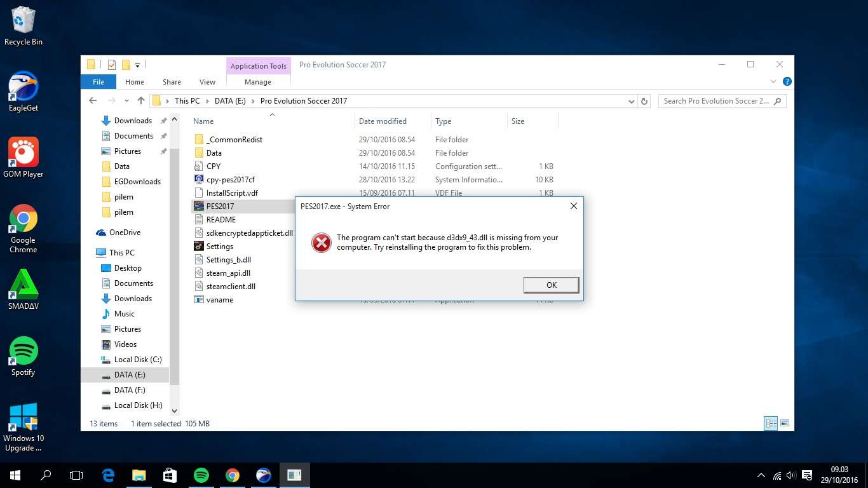868x488 pixels.
Task: Open Chrome from the taskbar
Action: pyautogui.click(x=232, y=475)
